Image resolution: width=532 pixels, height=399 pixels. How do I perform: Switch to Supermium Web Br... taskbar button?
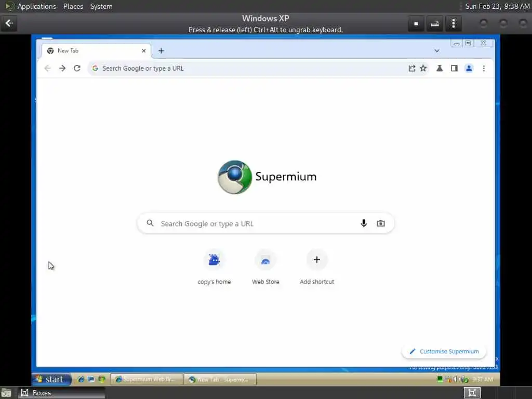pos(147,379)
